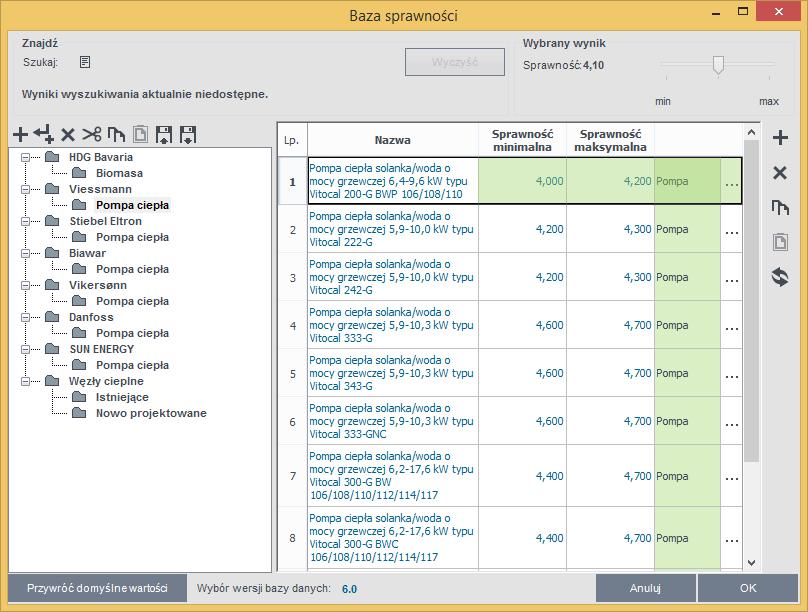
Task: Click maximum value 4,200 in row 1
Action: click(610, 181)
